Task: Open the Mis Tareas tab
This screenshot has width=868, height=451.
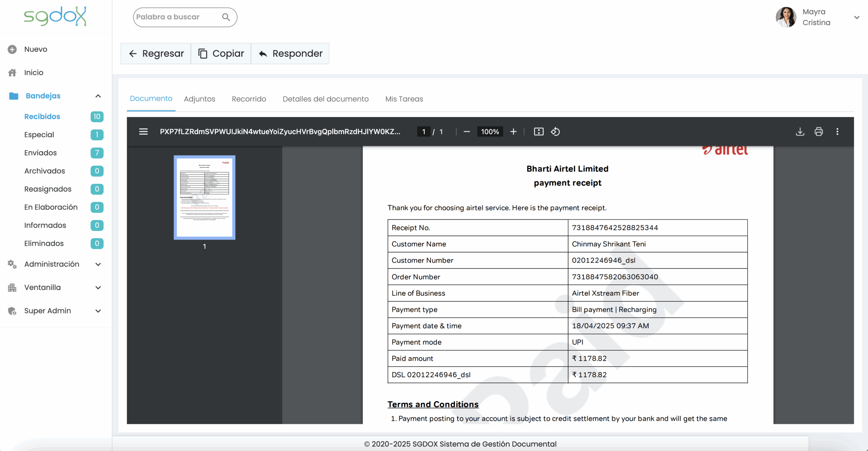Action: 404,99
